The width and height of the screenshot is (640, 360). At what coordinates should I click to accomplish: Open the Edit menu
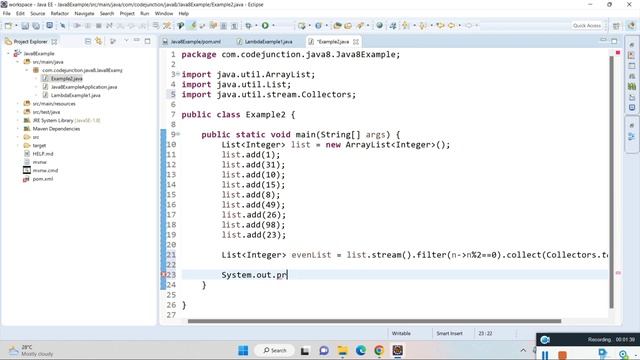[20, 13]
